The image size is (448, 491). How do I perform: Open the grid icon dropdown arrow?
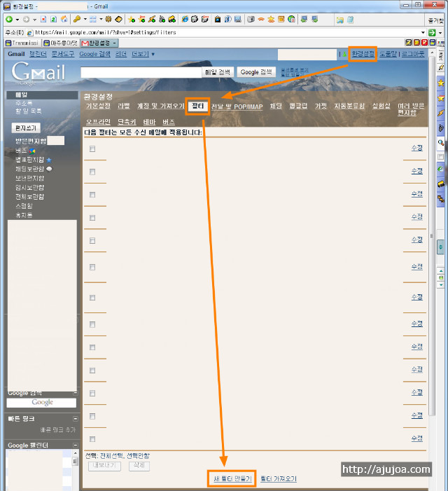(x=101, y=20)
